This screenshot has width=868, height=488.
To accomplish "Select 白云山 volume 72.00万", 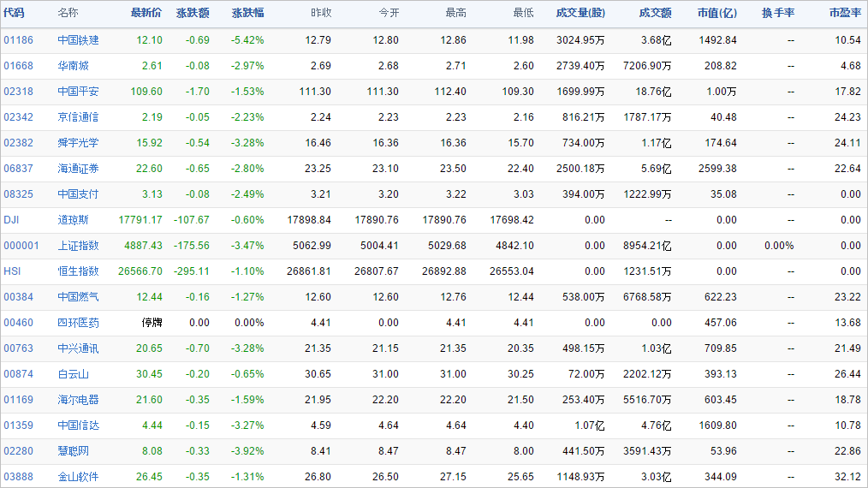I will 586,374.
